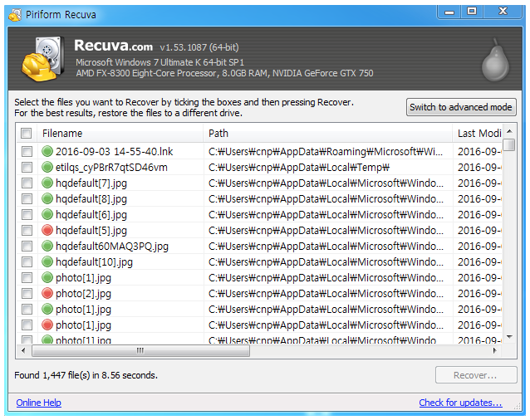
Task: Click green status dot of hqdefault[10].jpg
Action: pos(47,261)
